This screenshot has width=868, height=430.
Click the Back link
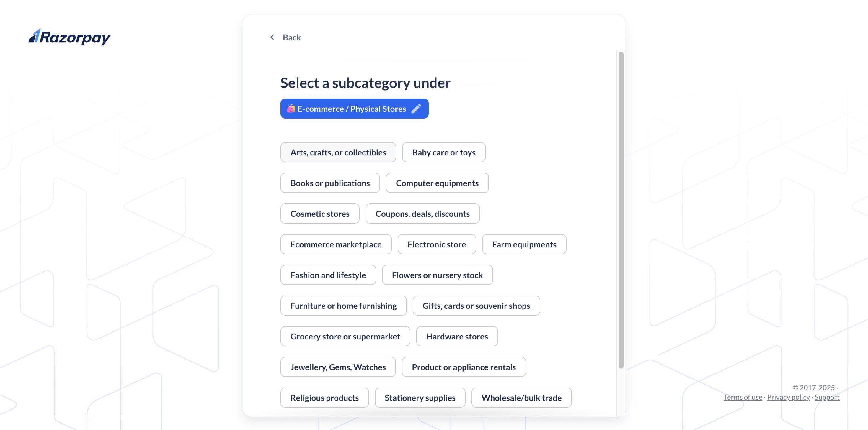pyautogui.click(x=291, y=37)
